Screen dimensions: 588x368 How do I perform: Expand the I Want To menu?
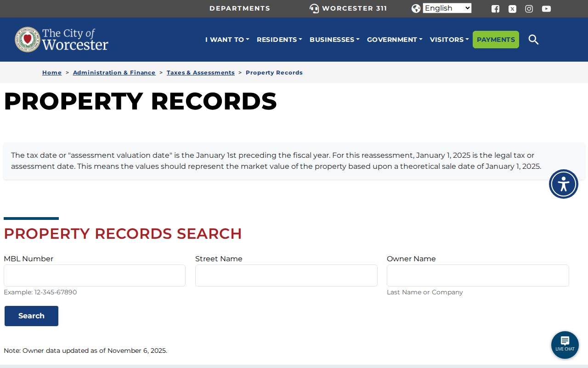tap(227, 40)
